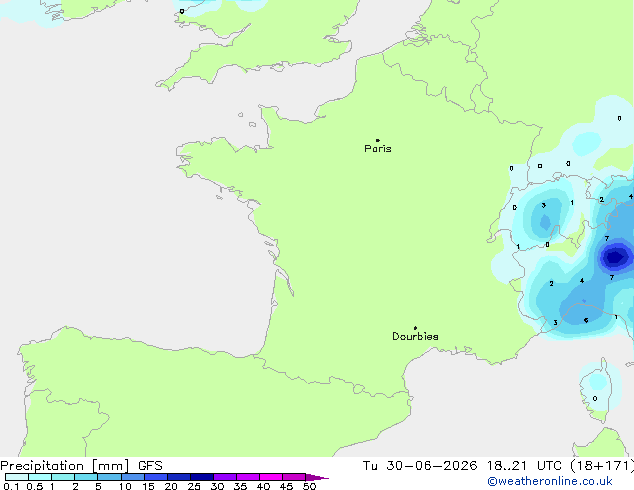Pick the legend swatch between 5 and 10

click(x=109, y=477)
